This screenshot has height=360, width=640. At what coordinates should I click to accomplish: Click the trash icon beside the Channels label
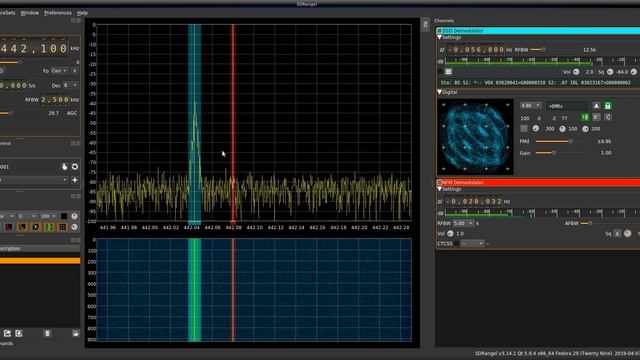(425, 24)
